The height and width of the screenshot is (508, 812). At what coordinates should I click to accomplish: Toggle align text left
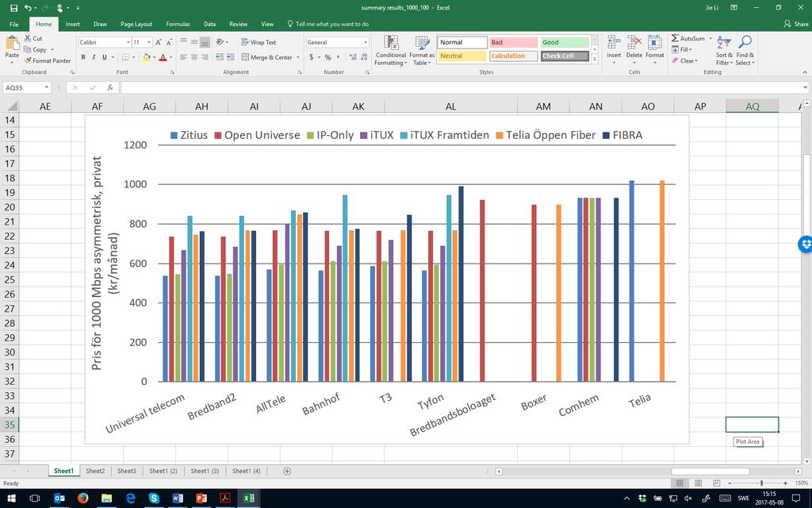(x=183, y=57)
